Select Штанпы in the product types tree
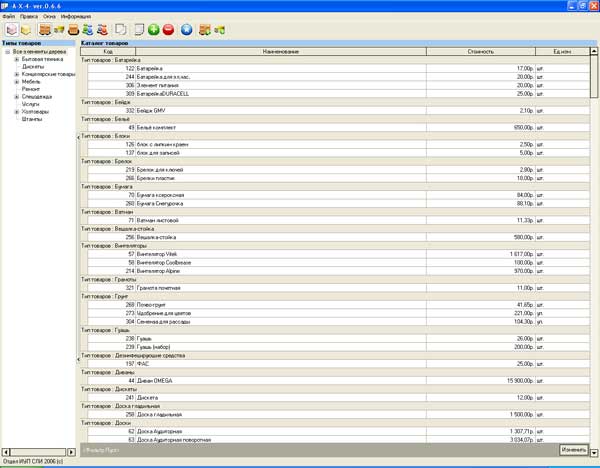600x468 pixels. (x=31, y=118)
